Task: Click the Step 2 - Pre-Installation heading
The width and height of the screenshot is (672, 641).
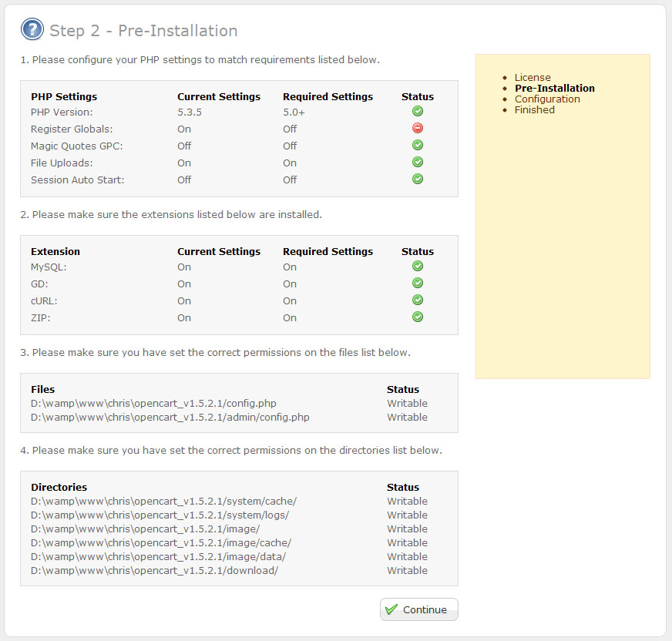Action: (143, 31)
